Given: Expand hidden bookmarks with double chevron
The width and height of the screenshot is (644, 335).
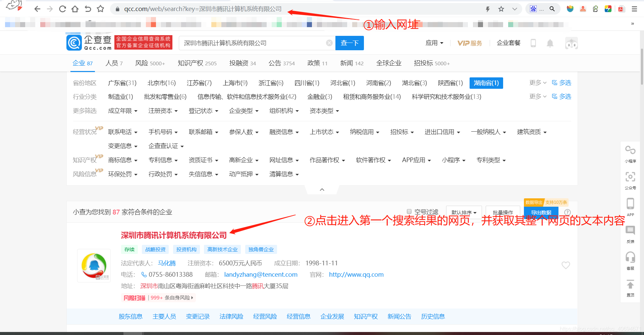Looking at the screenshot, I should point(633,24).
